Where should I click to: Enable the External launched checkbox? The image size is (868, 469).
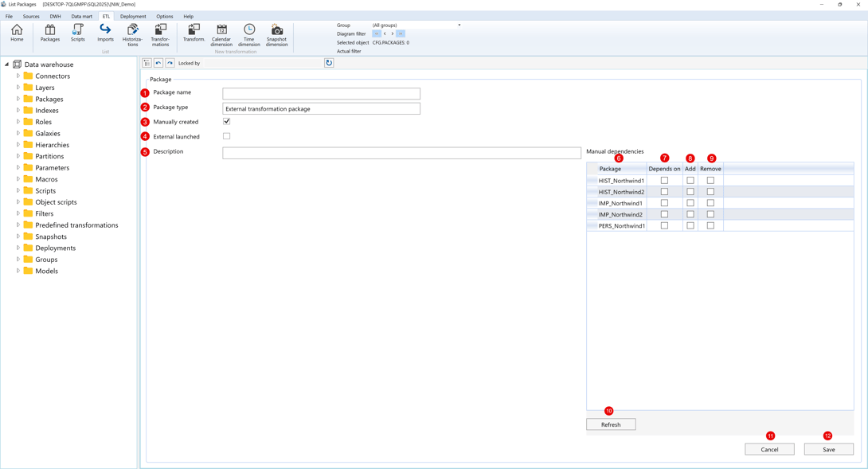click(227, 136)
